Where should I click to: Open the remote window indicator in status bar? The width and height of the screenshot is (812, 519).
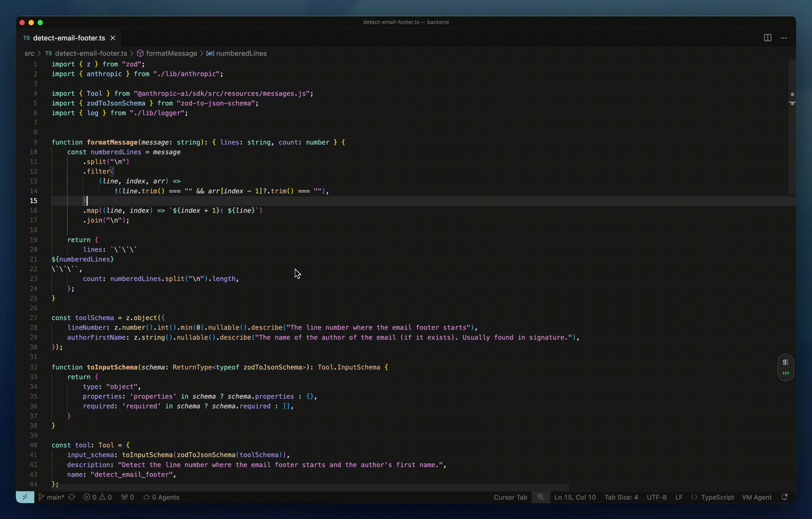tap(25, 497)
